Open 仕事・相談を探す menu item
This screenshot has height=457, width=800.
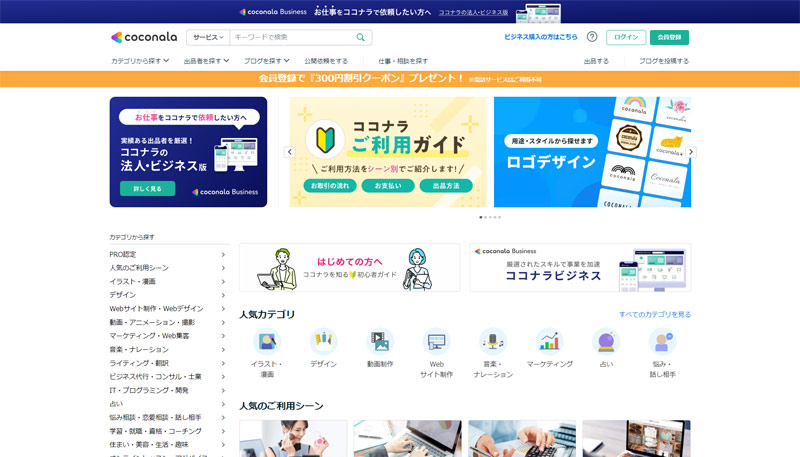(403, 61)
